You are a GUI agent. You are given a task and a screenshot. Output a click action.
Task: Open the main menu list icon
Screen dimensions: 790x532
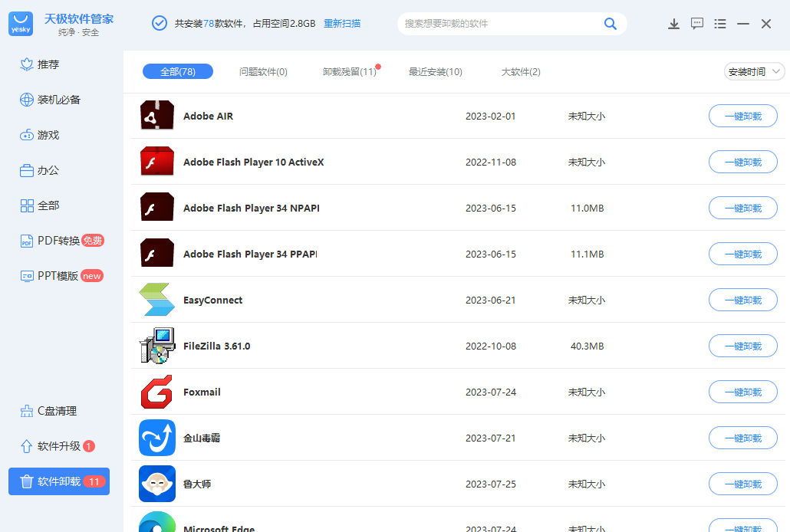click(x=720, y=24)
